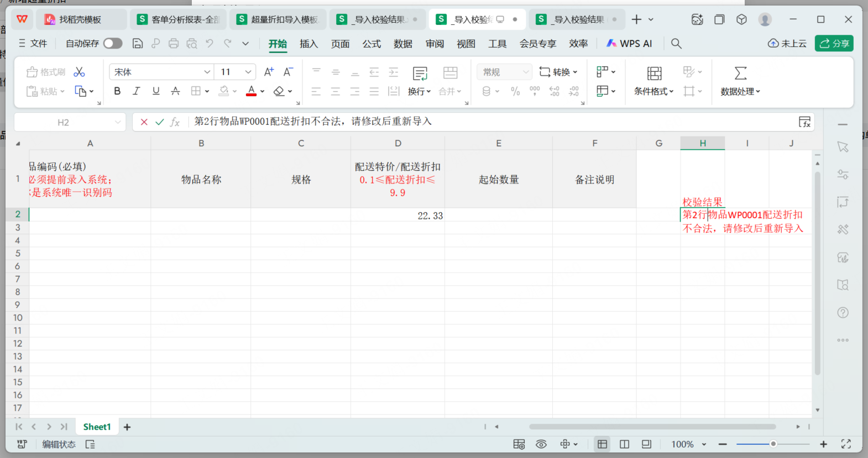
Task: Click the strikethrough text icon
Action: [x=175, y=91]
